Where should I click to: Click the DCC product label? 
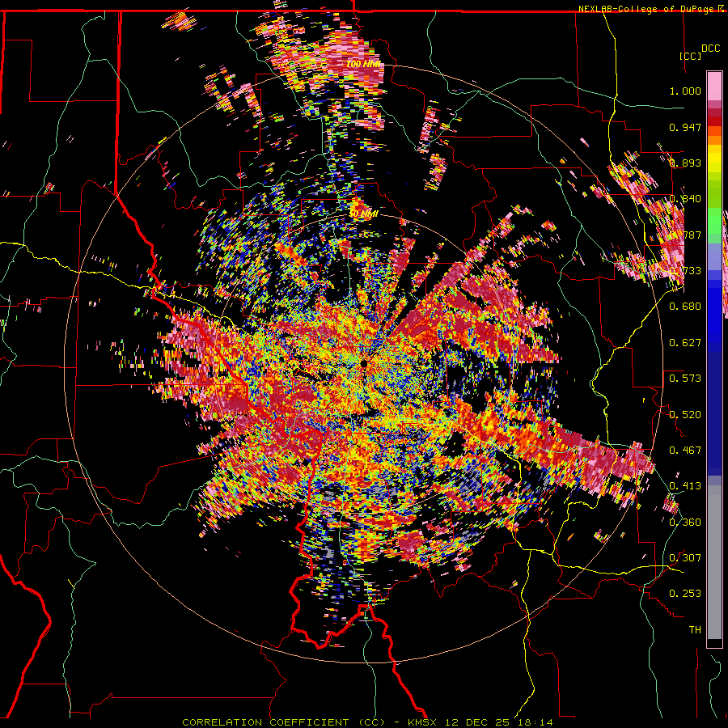point(710,49)
